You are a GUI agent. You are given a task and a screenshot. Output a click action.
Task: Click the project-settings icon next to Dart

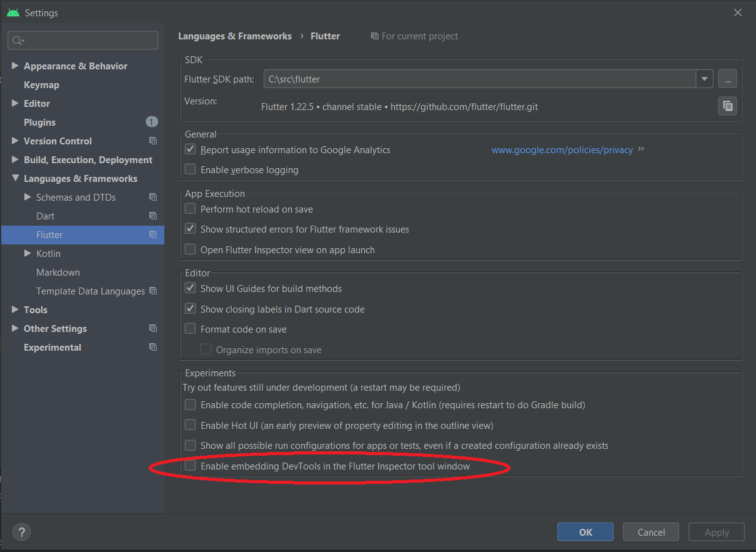[152, 216]
